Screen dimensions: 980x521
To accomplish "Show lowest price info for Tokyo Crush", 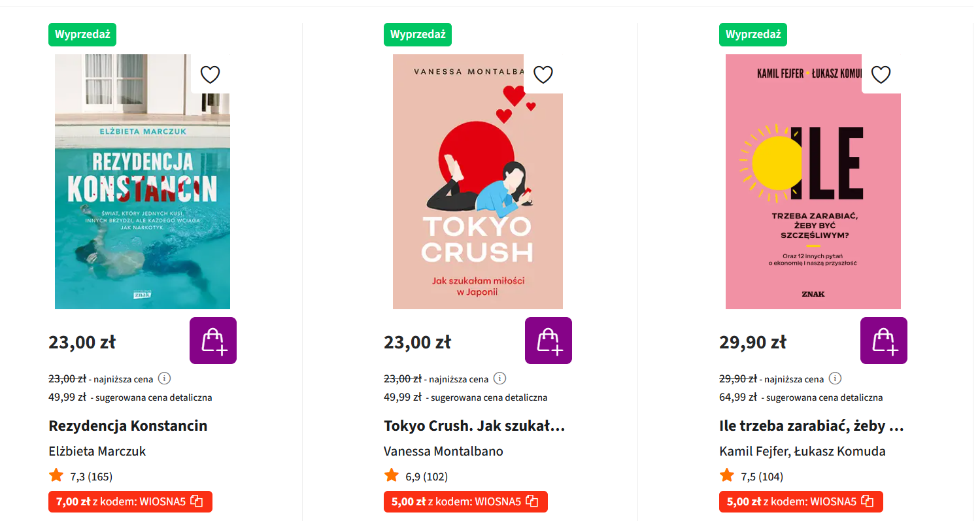I will click(x=500, y=378).
